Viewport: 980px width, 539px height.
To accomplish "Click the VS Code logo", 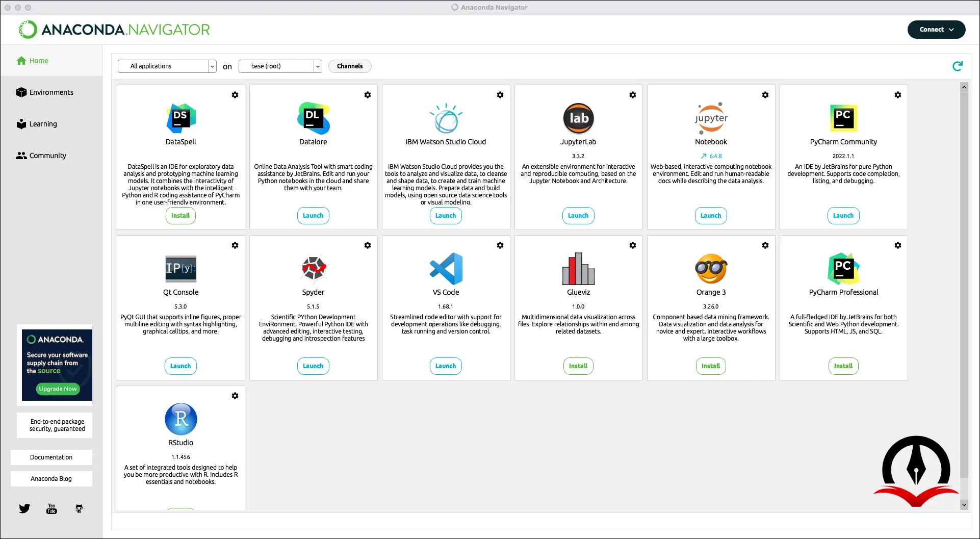I will [446, 269].
